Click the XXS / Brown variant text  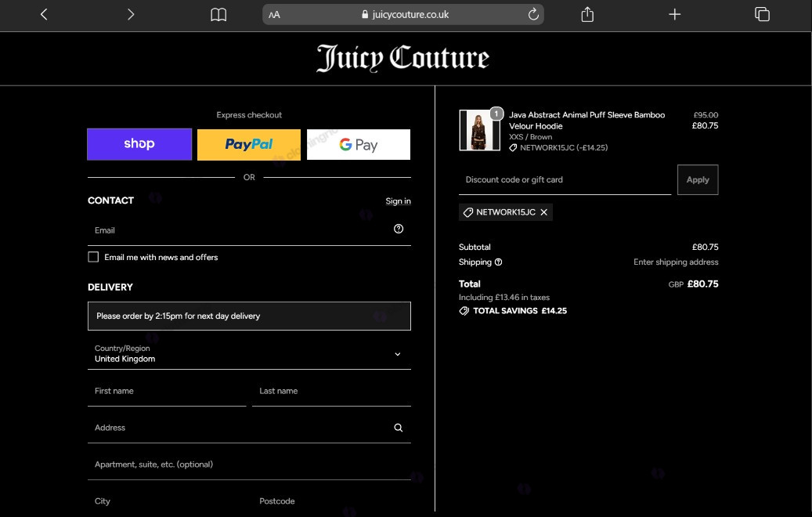click(x=530, y=137)
